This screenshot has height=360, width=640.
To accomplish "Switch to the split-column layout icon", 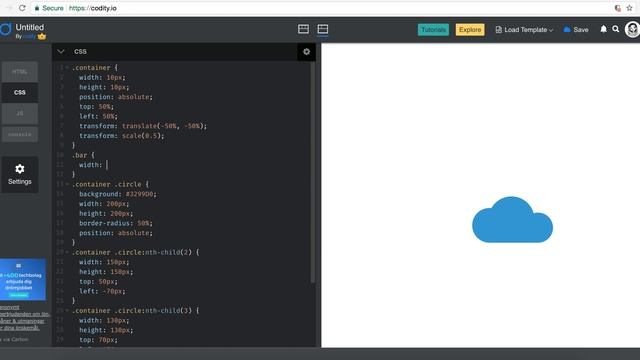I will tap(303, 29).
